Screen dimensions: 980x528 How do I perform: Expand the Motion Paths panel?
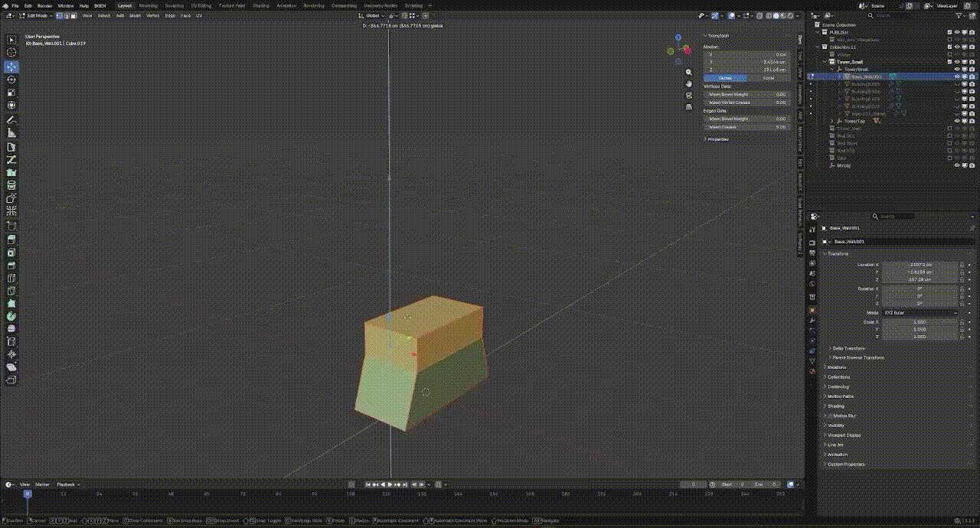841,396
